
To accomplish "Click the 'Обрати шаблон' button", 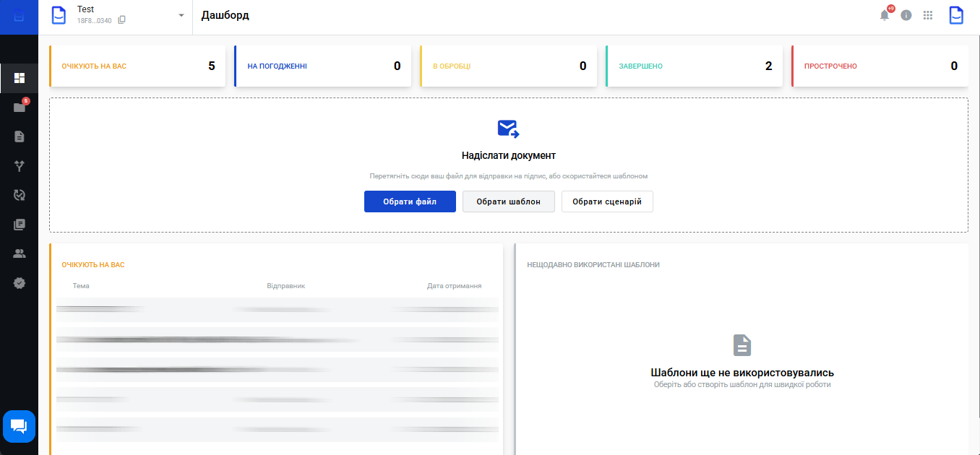I will [508, 201].
